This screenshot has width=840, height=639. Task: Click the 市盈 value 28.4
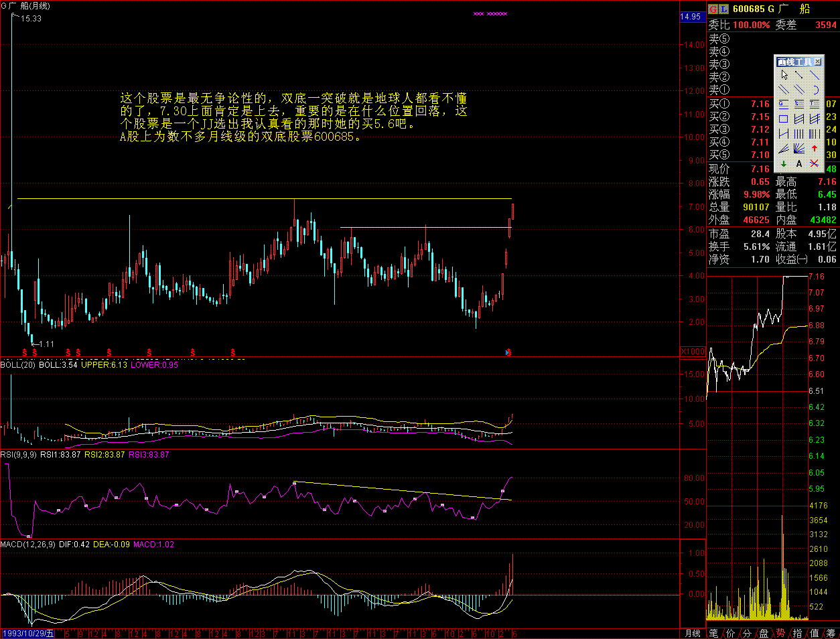(760, 234)
